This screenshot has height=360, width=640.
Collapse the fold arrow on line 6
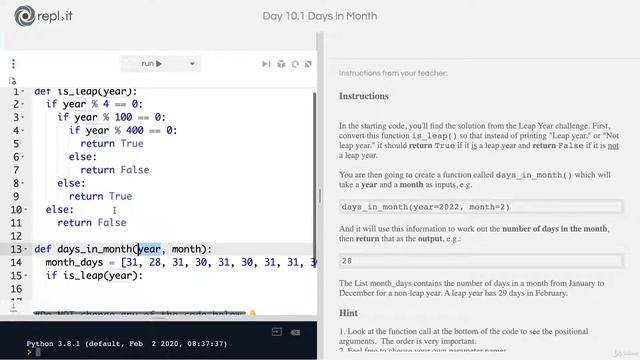click(x=23, y=157)
